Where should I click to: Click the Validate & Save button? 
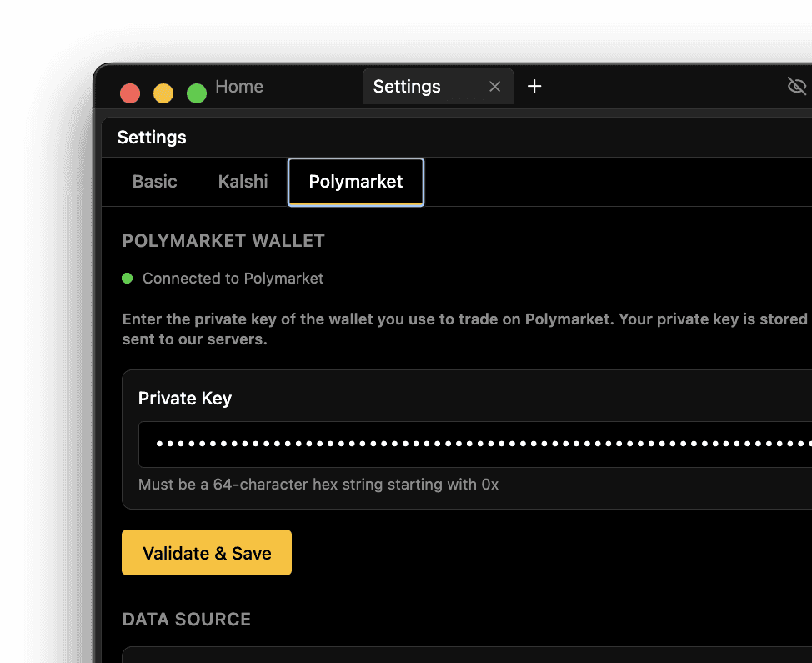pyautogui.click(x=207, y=553)
